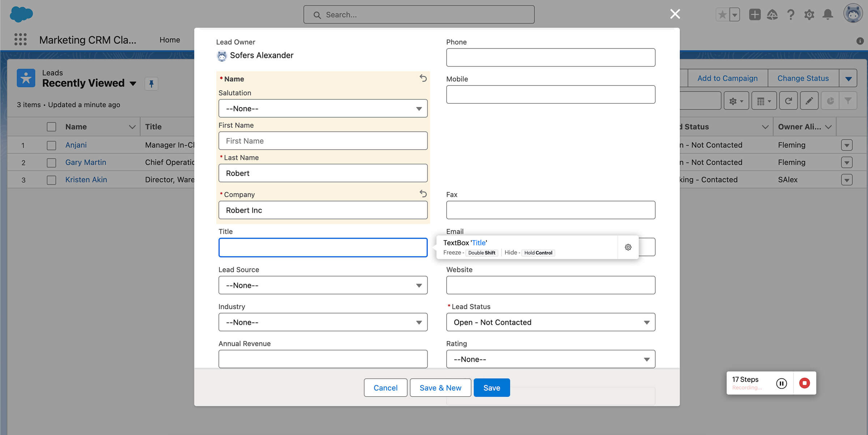Click the Save & New button
868x435 pixels.
click(440, 388)
